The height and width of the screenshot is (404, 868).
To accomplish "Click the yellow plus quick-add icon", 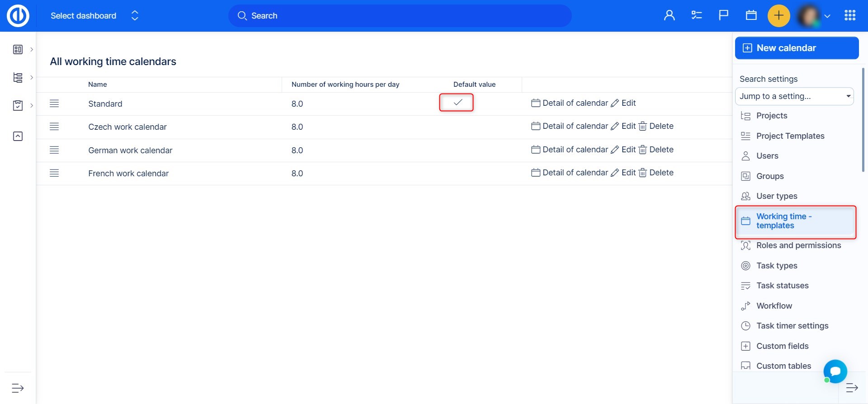I will (x=778, y=16).
